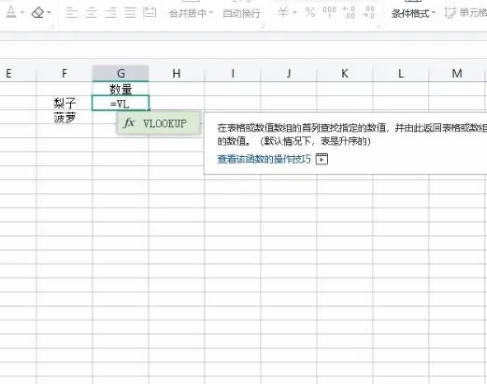Open the font color dropdown arrow
This screenshot has height=384, width=487.
[22, 13]
